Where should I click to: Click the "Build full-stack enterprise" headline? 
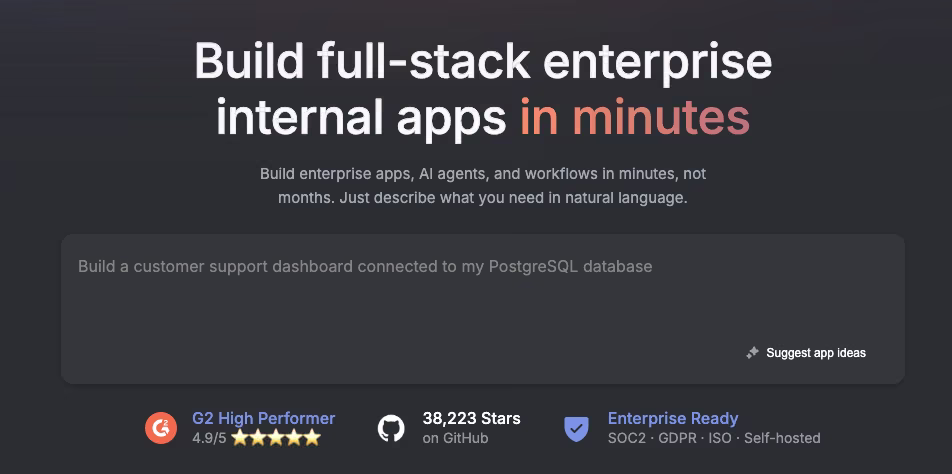click(483, 61)
